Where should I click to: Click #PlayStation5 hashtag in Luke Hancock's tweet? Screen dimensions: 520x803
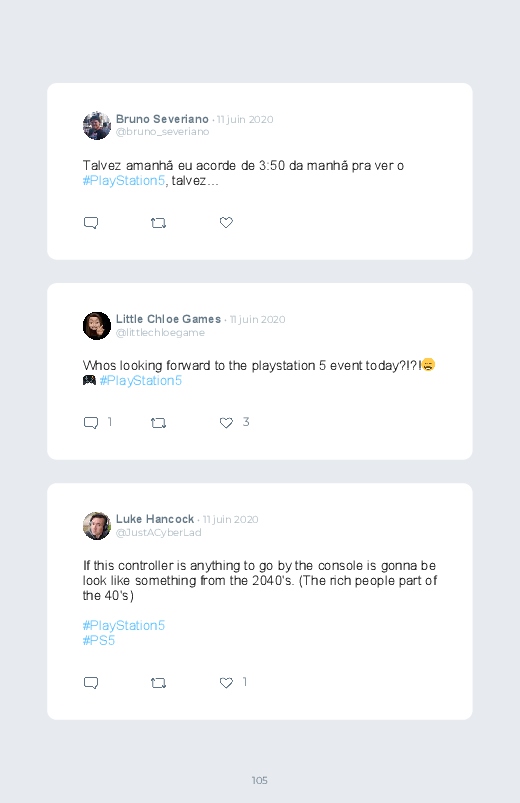(x=124, y=626)
